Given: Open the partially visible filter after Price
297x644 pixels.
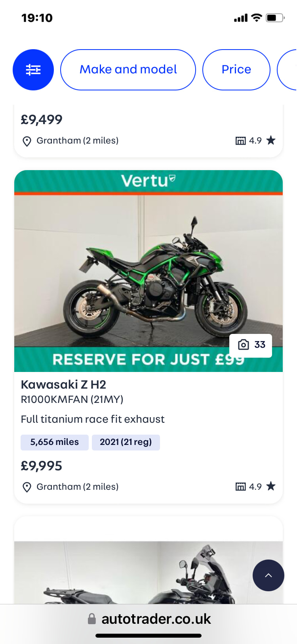Looking at the screenshot, I should [288, 70].
